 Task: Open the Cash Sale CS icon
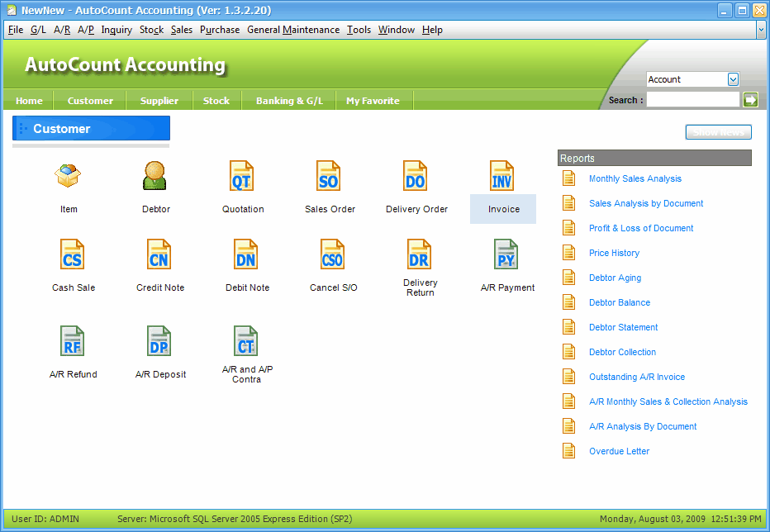(x=72, y=254)
